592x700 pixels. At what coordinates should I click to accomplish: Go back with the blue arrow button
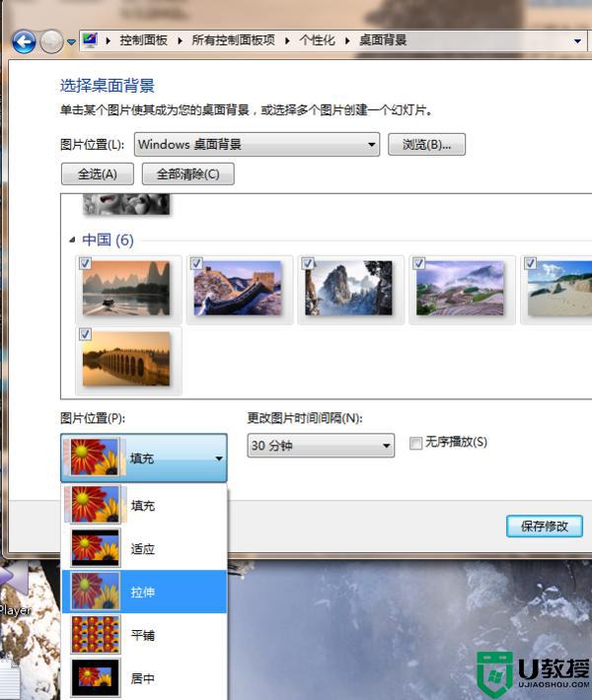(24, 42)
